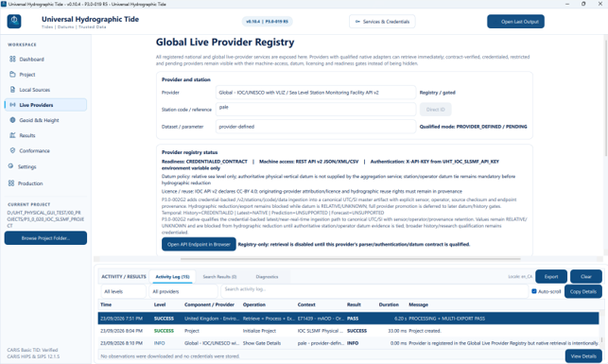Open the Provider dropdown list
This screenshot has width=608, height=364.
(x=316, y=93)
